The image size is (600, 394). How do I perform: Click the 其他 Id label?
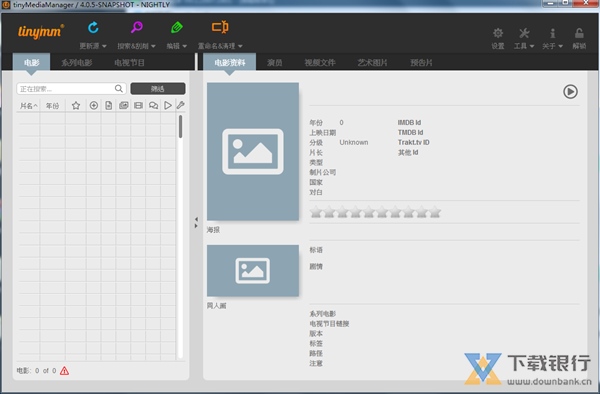coord(408,153)
